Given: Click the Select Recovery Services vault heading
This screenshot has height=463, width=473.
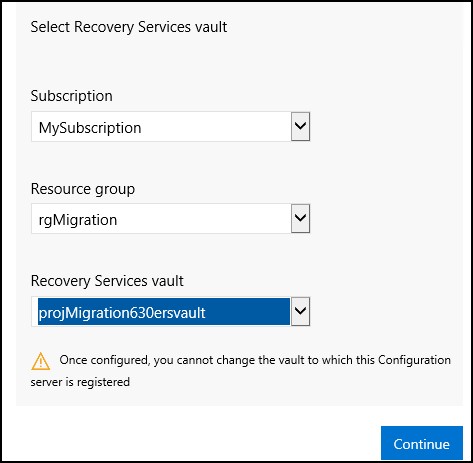Looking at the screenshot, I should tap(129, 27).
